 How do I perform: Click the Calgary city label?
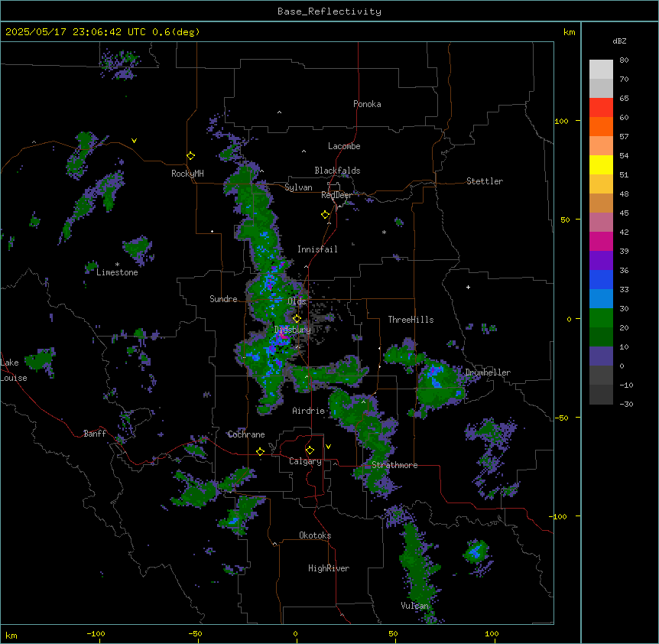click(305, 461)
